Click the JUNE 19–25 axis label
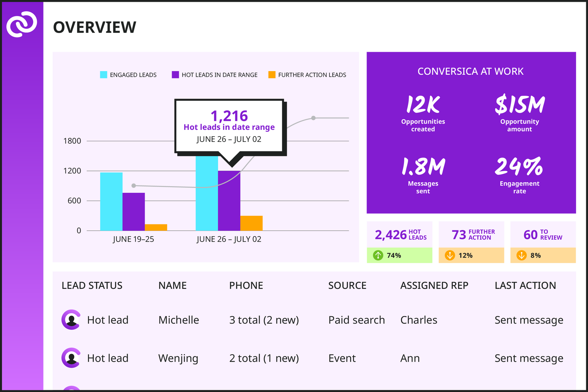Viewport: 588px width, 392px height. 133,239
